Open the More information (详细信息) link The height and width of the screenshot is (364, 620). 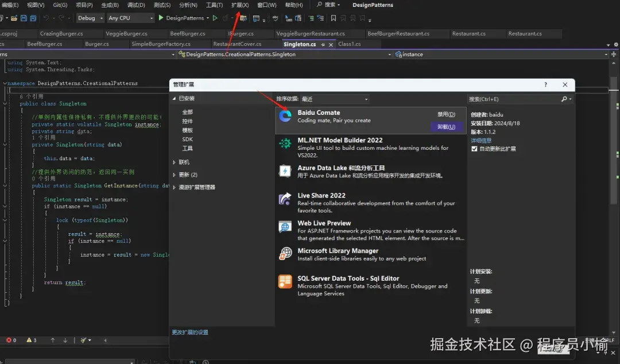pos(481,141)
